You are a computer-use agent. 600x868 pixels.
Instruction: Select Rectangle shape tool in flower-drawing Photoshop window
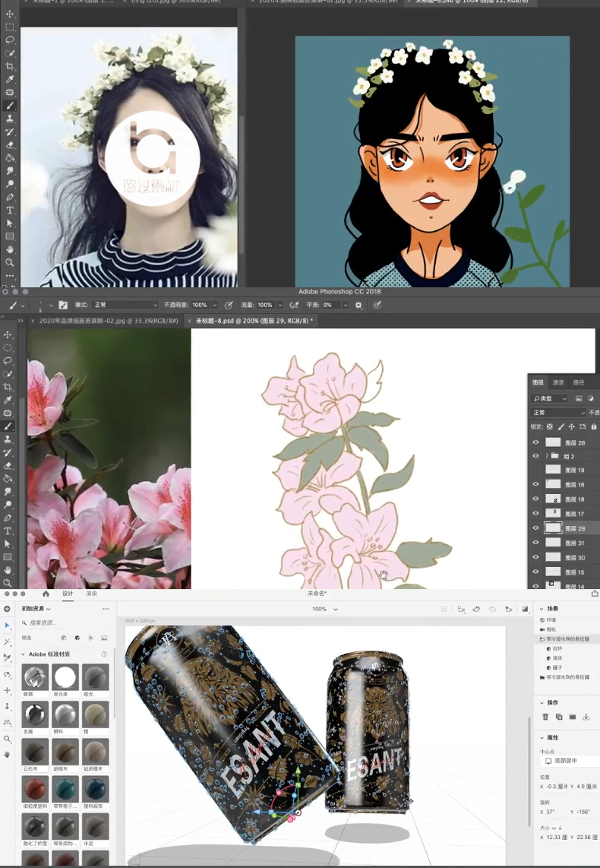[8, 557]
